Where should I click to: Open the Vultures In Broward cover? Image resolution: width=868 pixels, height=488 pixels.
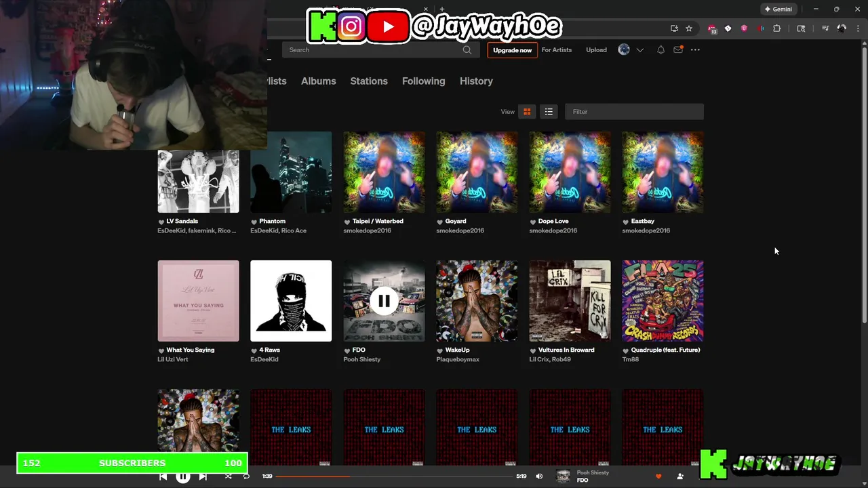(x=570, y=301)
